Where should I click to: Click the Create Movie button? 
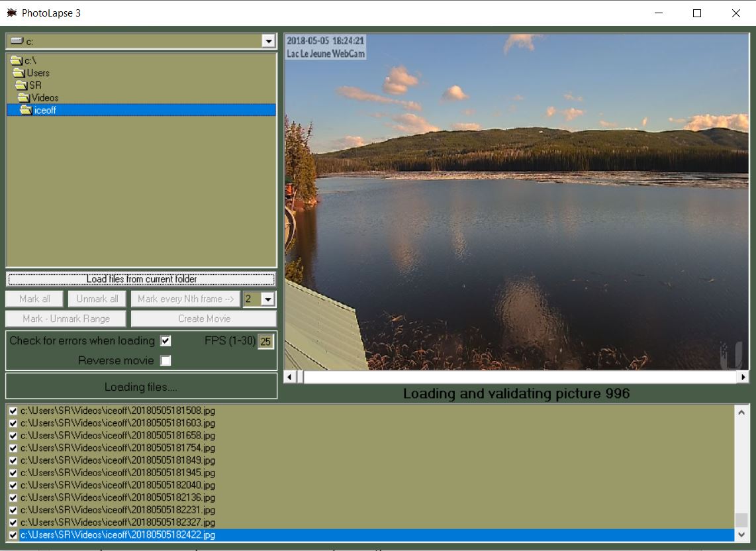(203, 319)
